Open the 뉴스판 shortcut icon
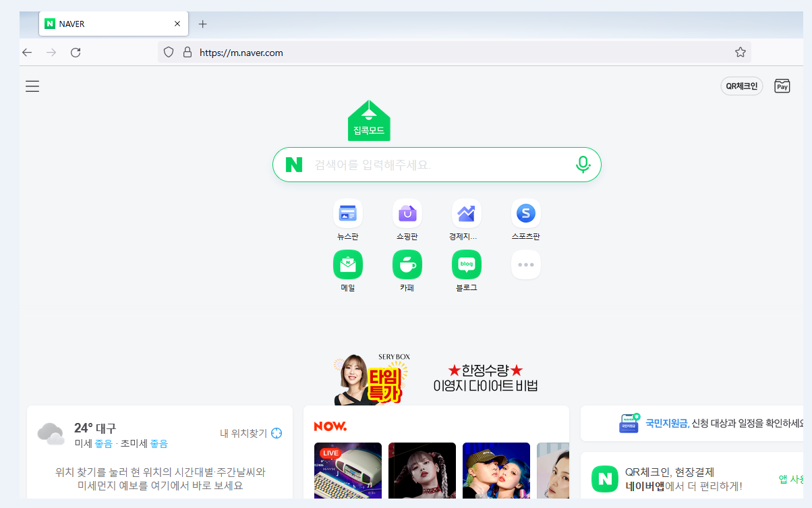 pos(348,213)
